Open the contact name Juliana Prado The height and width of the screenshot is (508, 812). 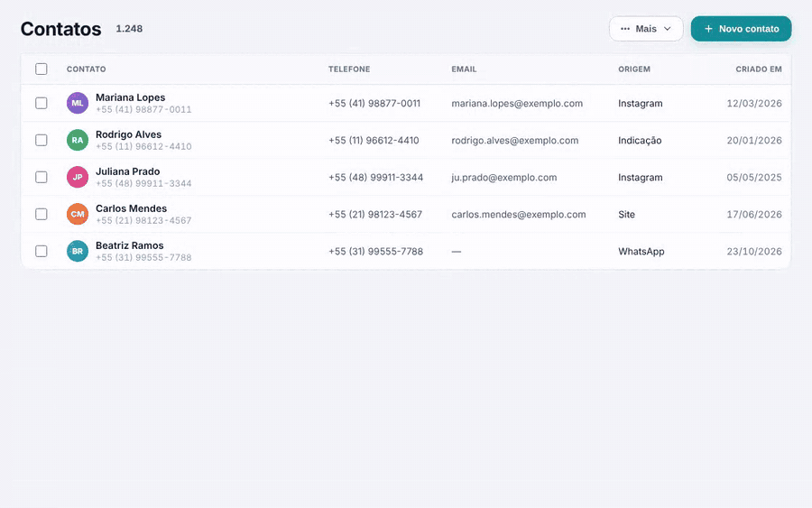(x=128, y=171)
